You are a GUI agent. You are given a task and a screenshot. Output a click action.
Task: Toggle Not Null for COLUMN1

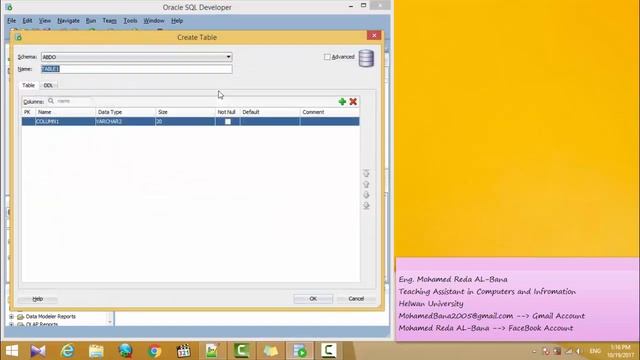coord(228,122)
